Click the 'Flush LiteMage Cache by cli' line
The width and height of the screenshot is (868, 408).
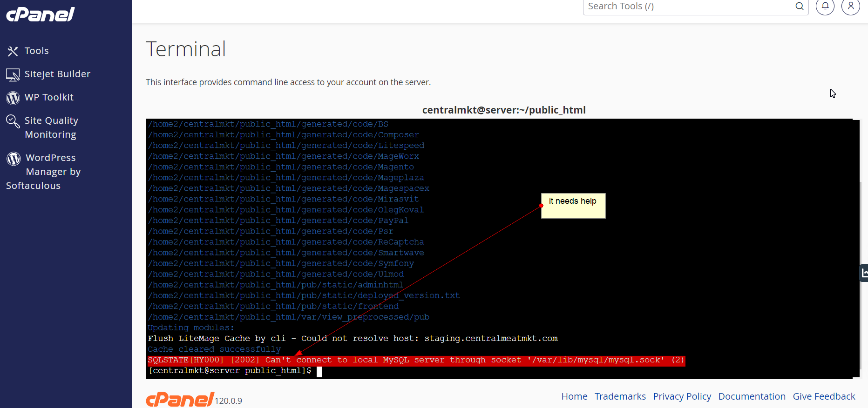(353, 339)
